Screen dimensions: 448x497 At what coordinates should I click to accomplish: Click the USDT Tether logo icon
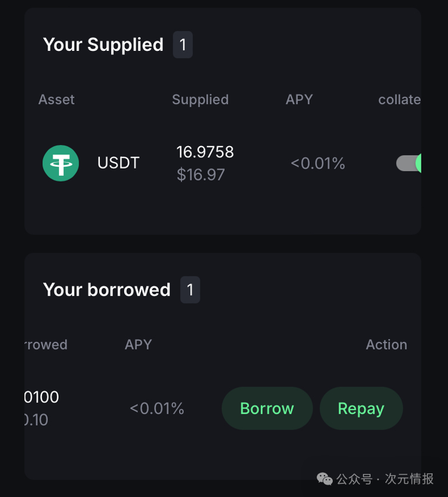[61, 163]
